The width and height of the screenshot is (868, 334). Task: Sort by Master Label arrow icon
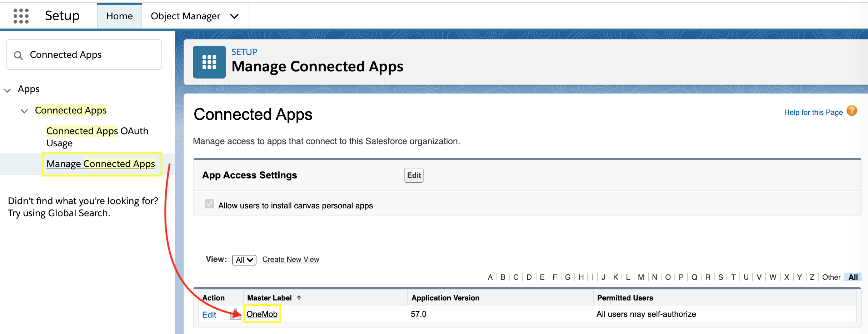pos(299,298)
